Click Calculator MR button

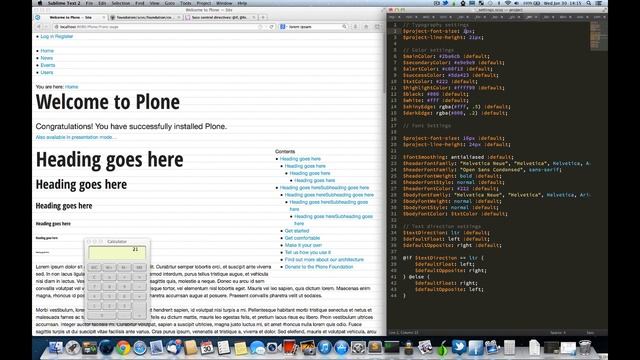point(139,267)
